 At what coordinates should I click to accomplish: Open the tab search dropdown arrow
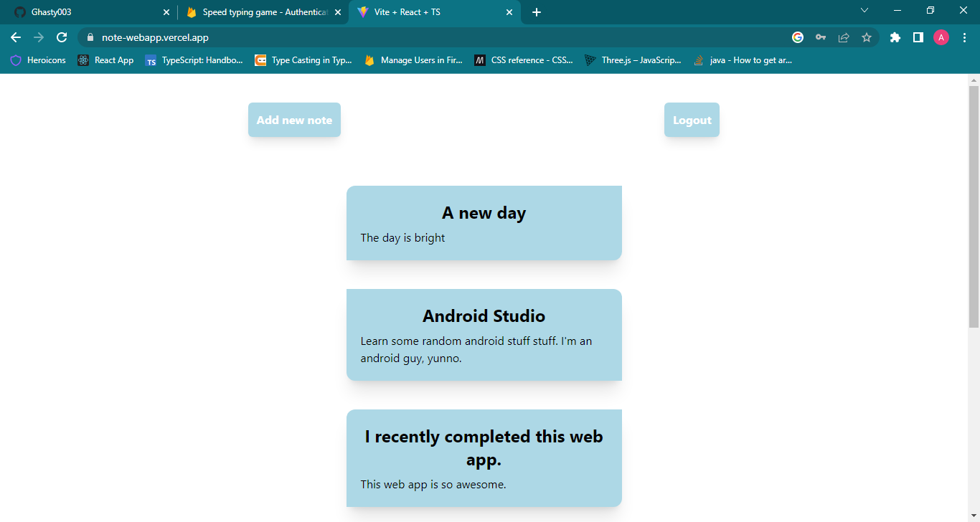(864, 10)
